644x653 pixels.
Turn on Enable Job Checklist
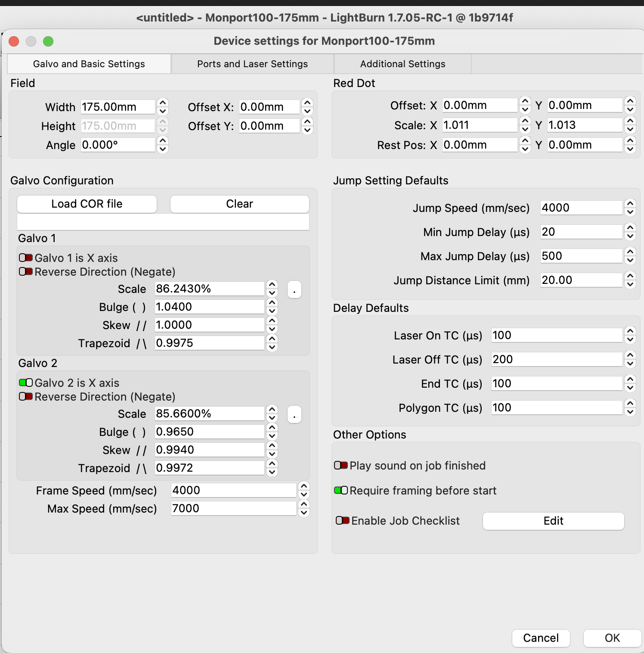pos(343,520)
